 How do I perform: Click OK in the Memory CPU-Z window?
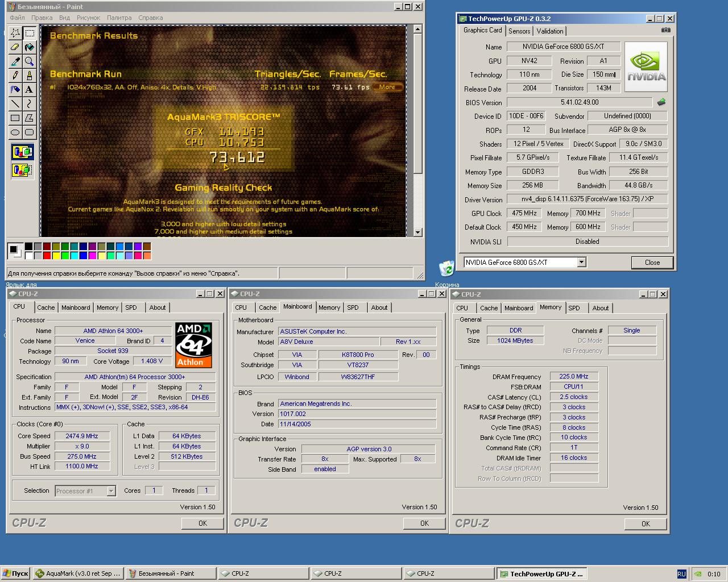[x=646, y=523]
